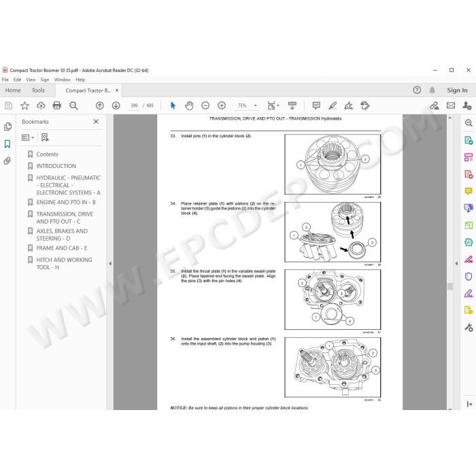Open the Edit menu
476x476 pixels.
(17, 80)
